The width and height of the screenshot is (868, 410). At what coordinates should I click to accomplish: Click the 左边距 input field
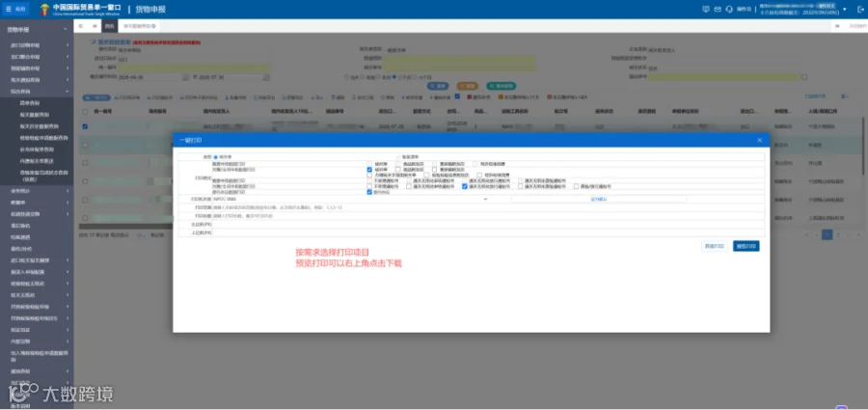point(488,225)
